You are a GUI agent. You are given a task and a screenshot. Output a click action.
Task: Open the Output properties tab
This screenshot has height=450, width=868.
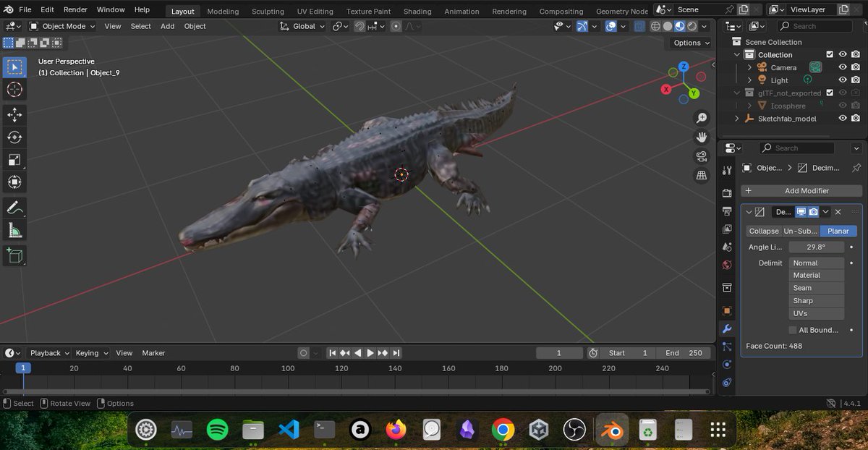(727, 211)
